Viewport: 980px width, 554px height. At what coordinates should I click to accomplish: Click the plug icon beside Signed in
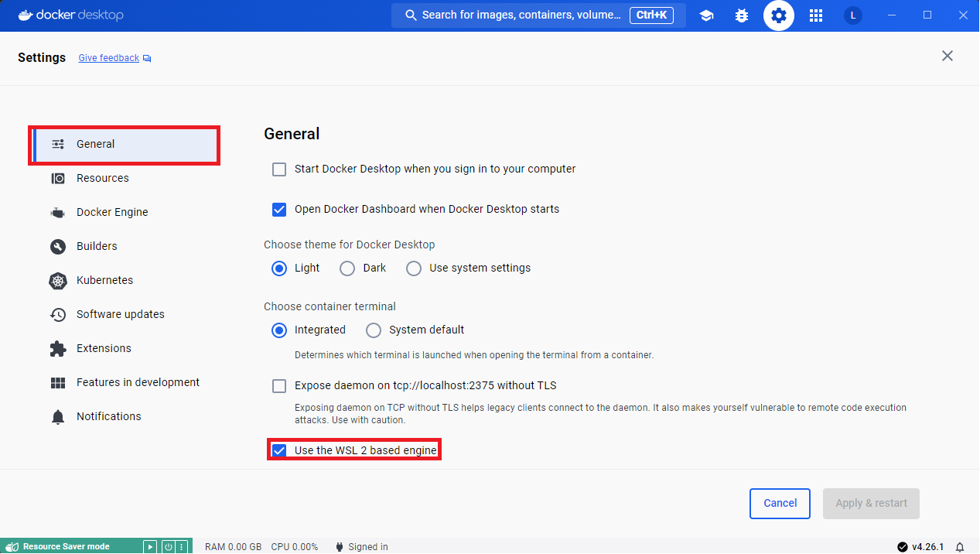pos(339,546)
